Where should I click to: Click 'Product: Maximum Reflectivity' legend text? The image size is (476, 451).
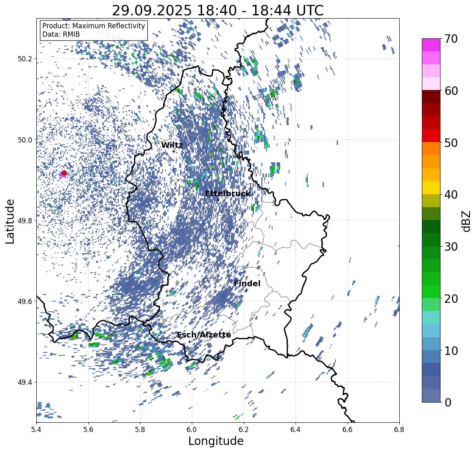pos(94,26)
